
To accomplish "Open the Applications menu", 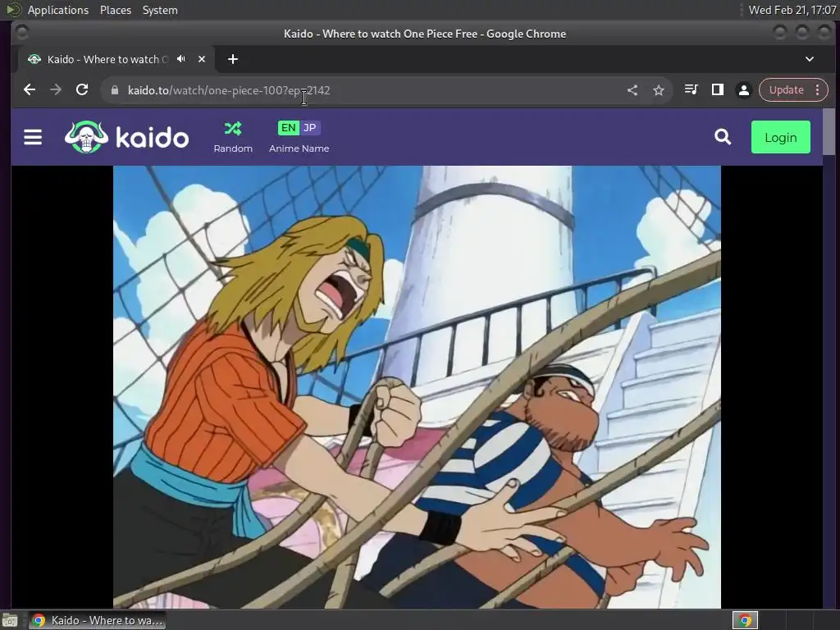I will (x=58, y=10).
